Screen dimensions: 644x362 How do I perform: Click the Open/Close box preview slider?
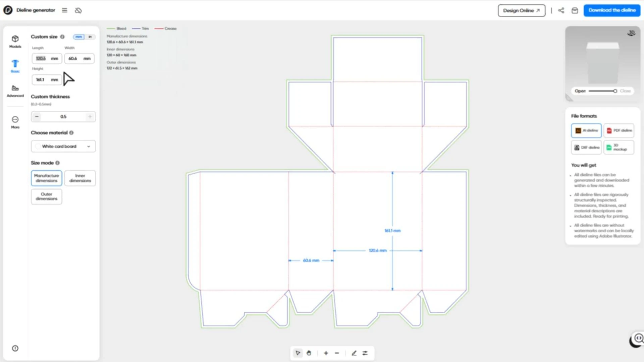[x=602, y=91]
